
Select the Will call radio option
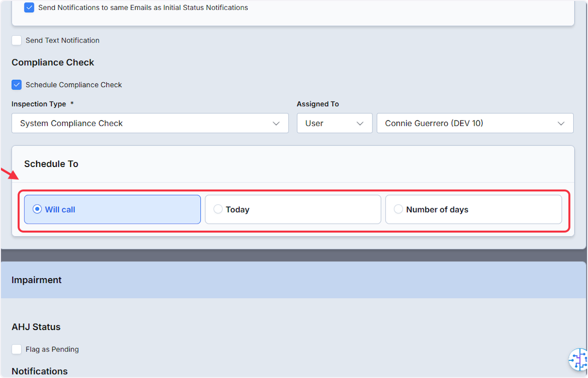112,210
